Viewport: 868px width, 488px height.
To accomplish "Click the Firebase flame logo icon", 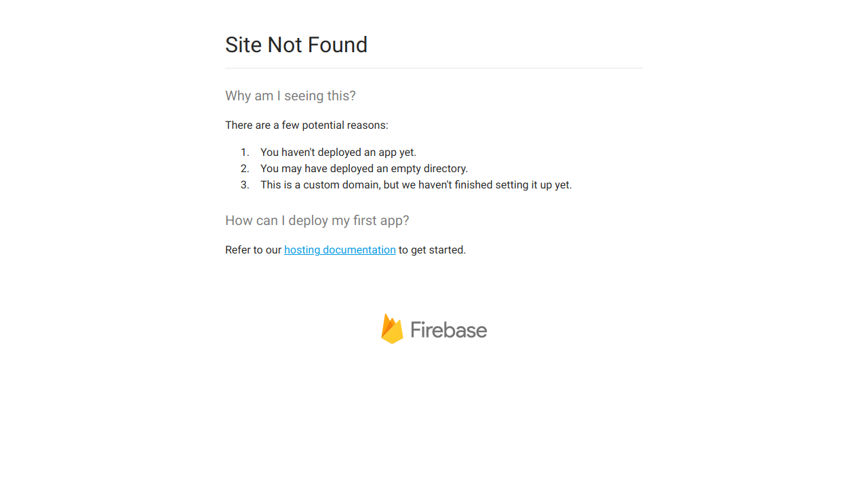I will pos(392,329).
